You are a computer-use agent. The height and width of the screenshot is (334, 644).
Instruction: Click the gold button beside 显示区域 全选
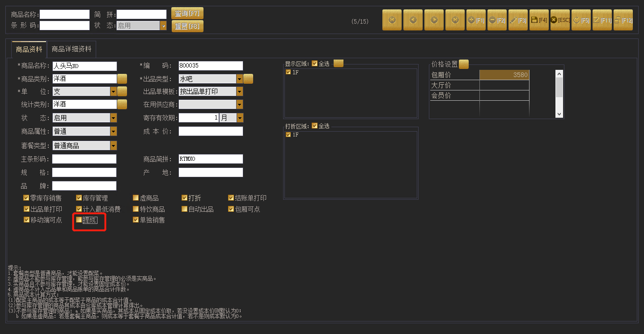click(x=339, y=64)
